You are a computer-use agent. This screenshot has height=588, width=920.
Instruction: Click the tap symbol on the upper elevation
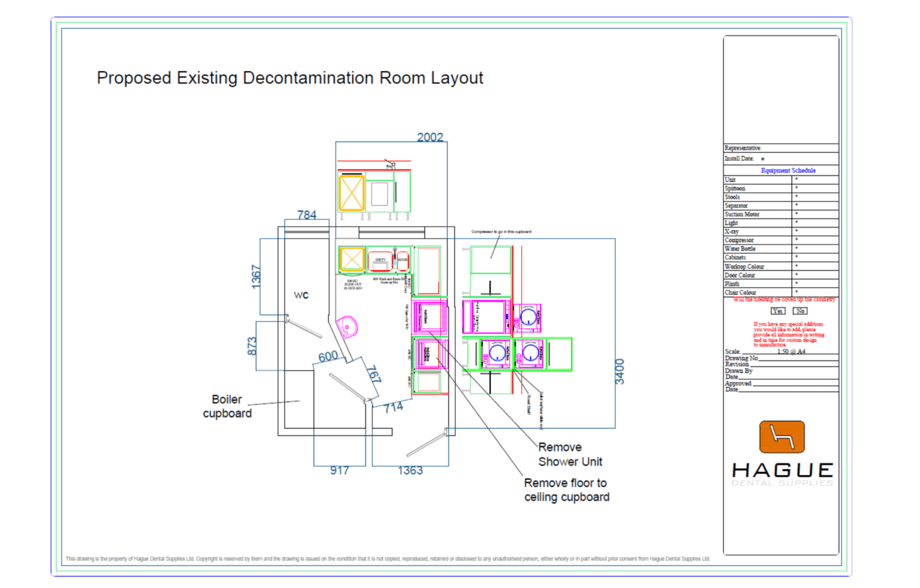[390, 165]
